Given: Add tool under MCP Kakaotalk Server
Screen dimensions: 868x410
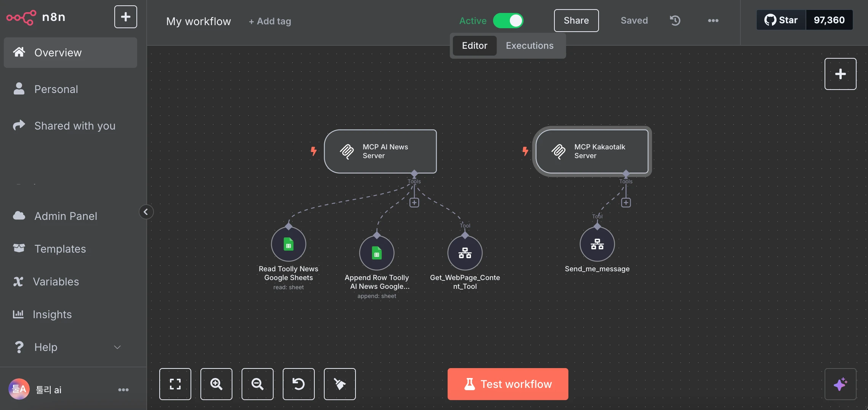Looking at the screenshot, I should (626, 203).
